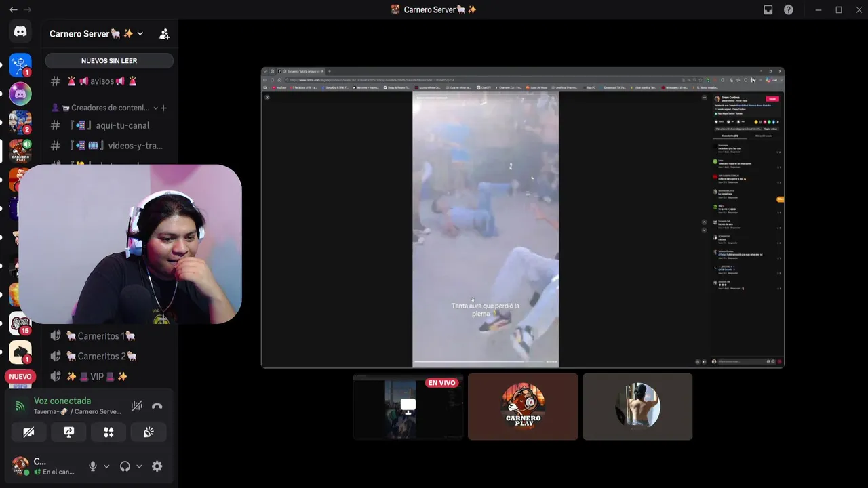Click the webcam overlay of the streamer
This screenshot has height=488, width=868.
[130, 244]
